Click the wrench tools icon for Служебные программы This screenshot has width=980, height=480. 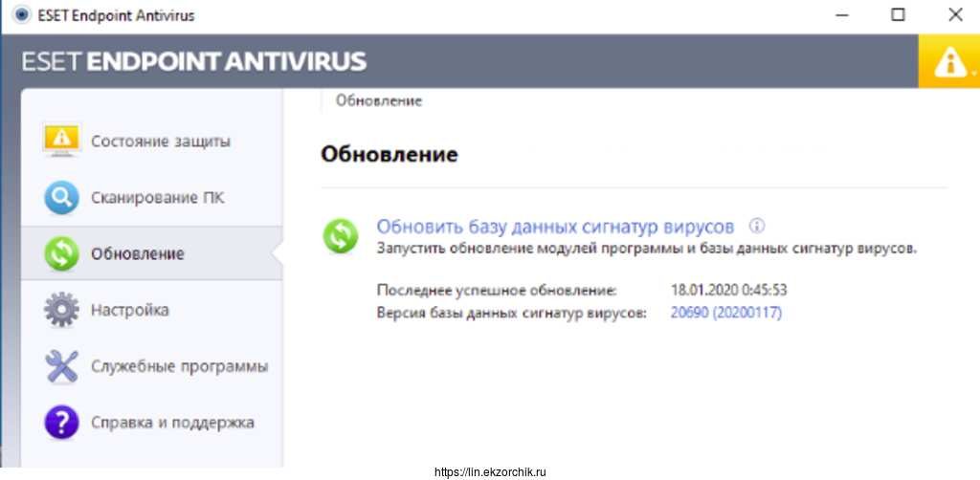click(x=62, y=367)
